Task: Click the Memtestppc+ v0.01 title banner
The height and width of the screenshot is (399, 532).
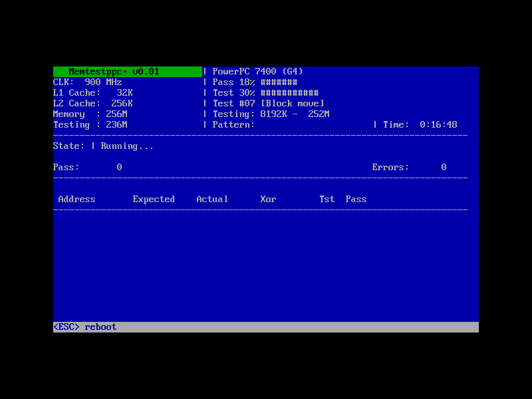Action: [x=128, y=72]
